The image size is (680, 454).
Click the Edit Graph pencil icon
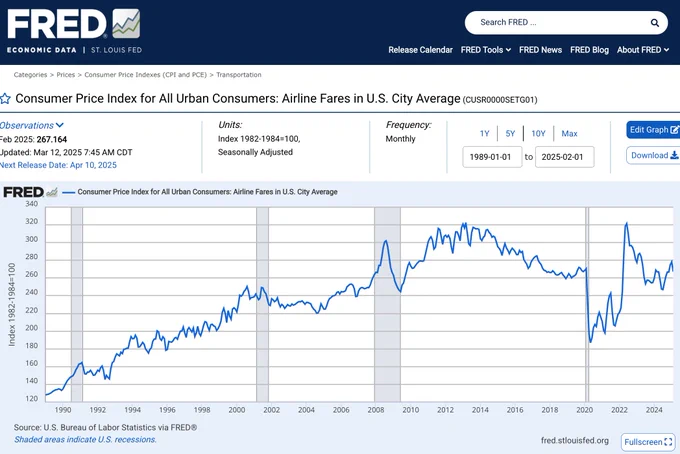pyautogui.click(x=674, y=130)
